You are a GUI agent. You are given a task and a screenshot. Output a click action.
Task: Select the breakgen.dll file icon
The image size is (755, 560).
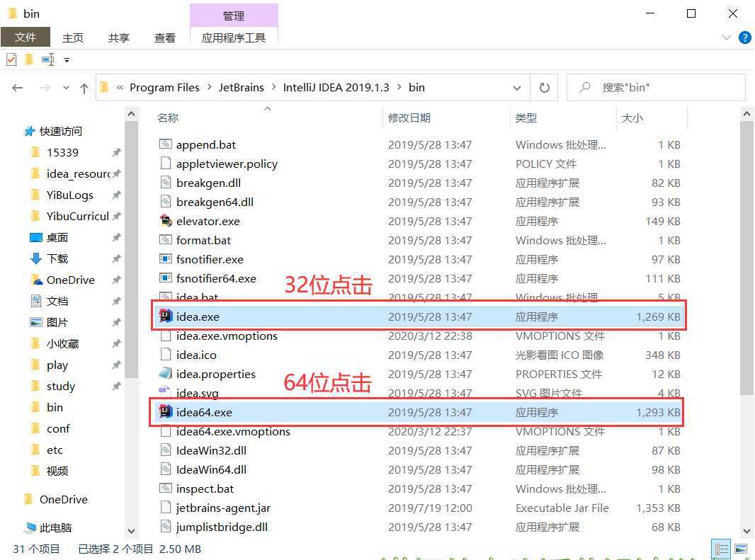166,183
